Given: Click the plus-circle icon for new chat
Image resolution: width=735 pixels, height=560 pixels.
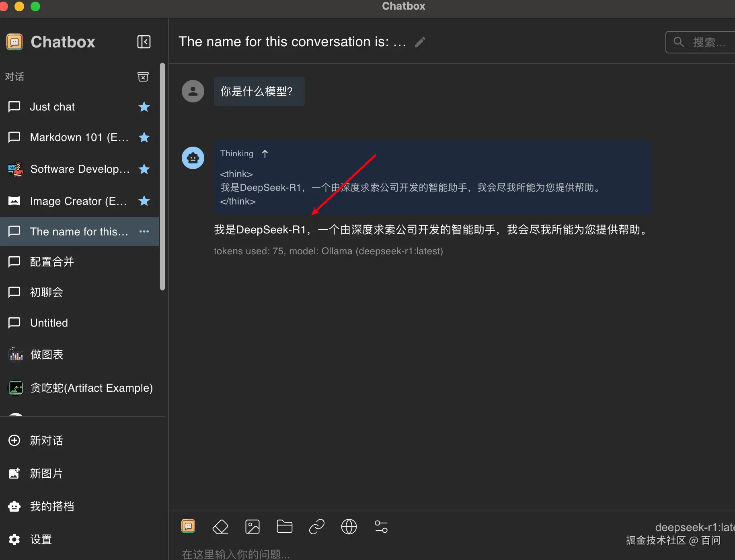Looking at the screenshot, I should pyautogui.click(x=14, y=440).
